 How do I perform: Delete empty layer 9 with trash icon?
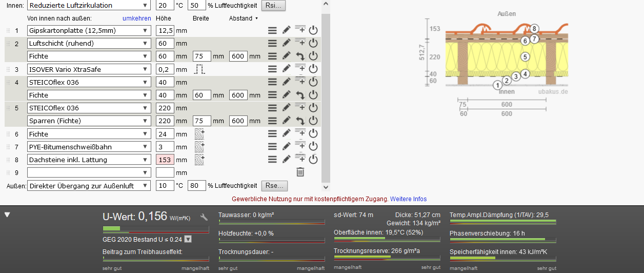pyautogui.click(x=300, y=172)
